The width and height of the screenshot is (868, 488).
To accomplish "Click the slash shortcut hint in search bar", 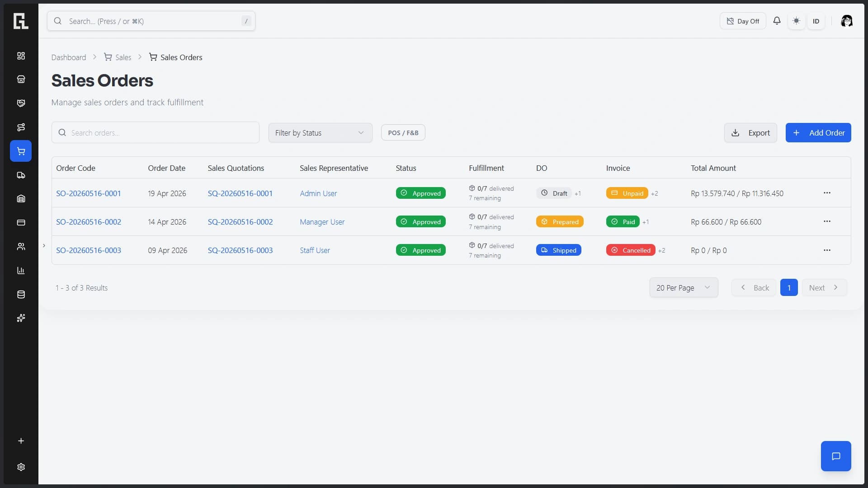I will (x=246, y=21).
